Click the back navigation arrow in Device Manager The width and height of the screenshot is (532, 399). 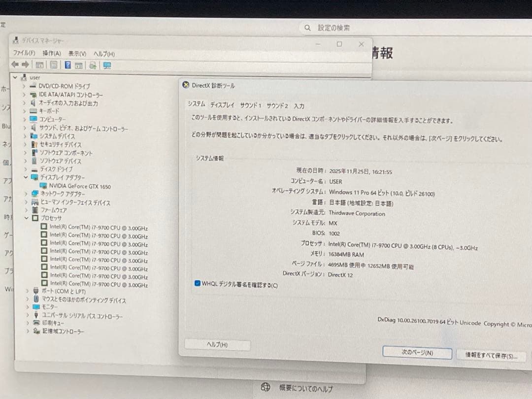(15, 65)
